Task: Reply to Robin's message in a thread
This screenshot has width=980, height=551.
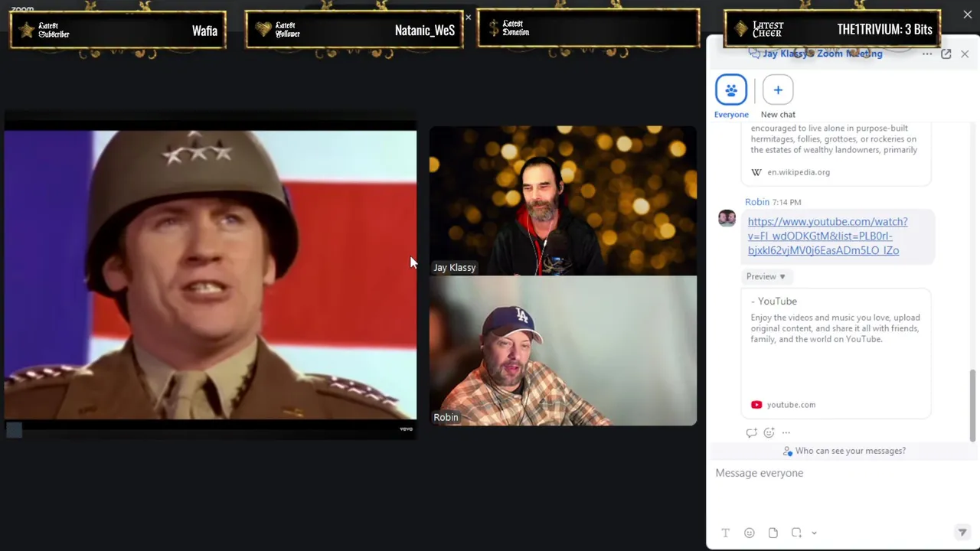Action: (751, 432)
